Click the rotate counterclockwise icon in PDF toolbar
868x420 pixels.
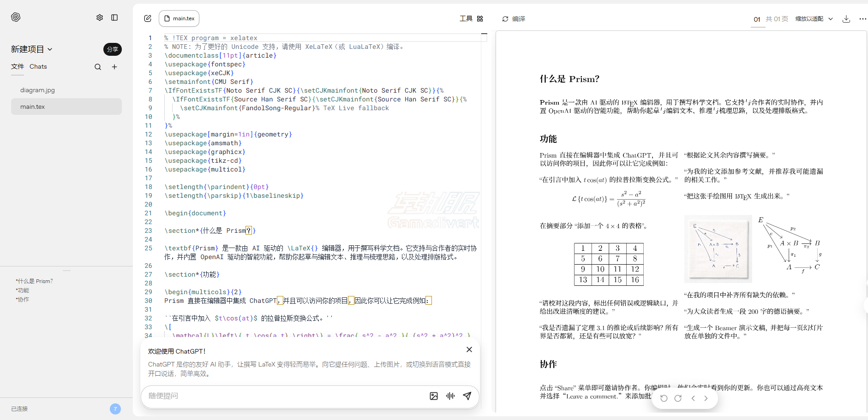click(664, 398)
